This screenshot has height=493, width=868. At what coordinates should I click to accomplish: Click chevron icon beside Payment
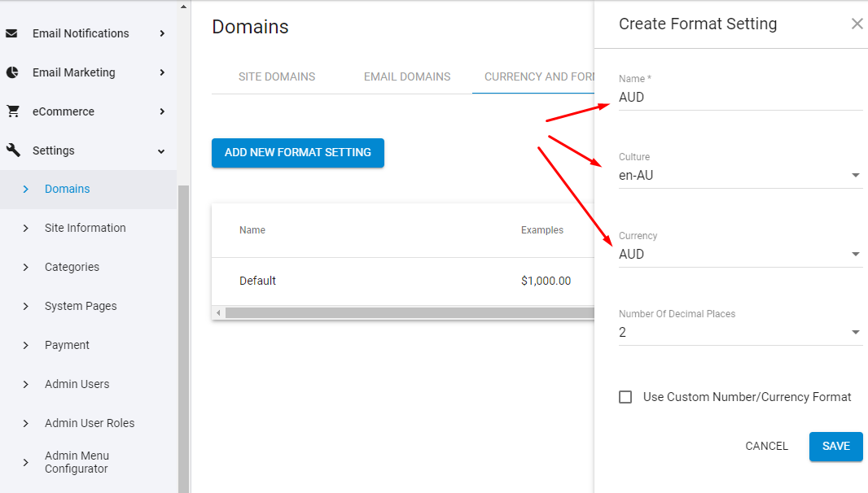pos(26,345)
